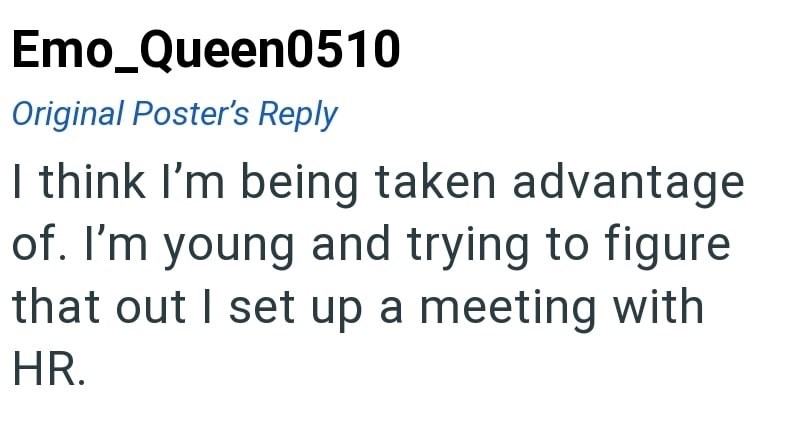
Task: Click the Original Poster's Reply label
Action: tap(174, 114)
